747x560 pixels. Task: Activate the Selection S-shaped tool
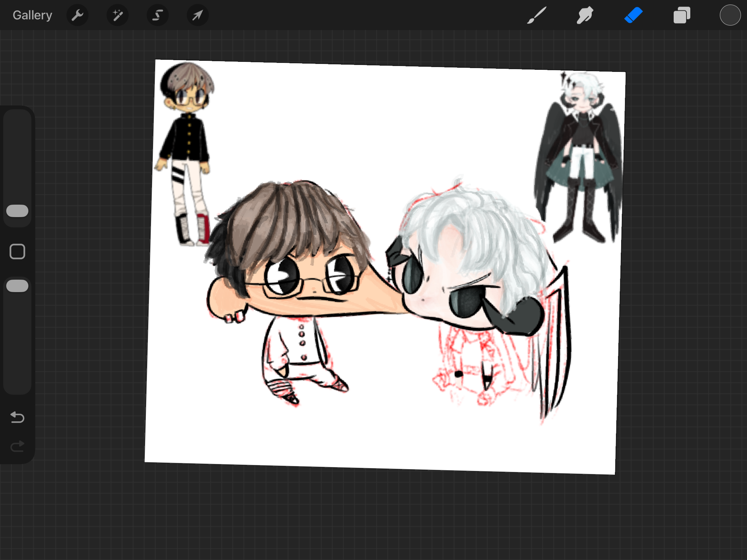(x=158, y=15)
